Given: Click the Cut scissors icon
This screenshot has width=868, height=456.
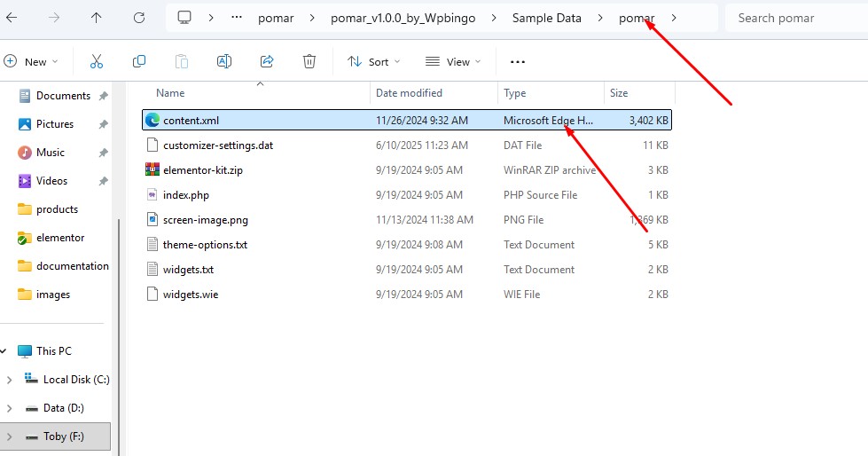Looking at the screenshot, I should click(97, 61).
